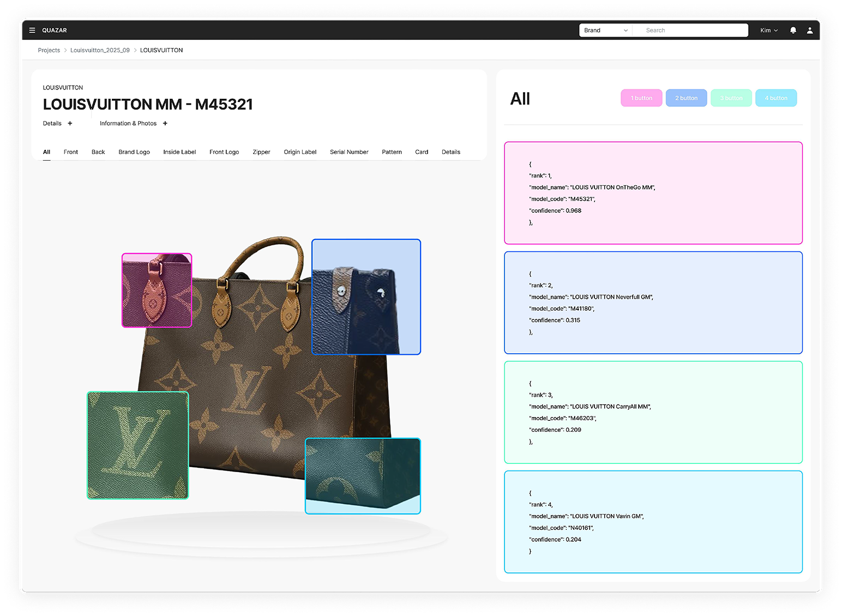Click the plus beside Information & Photos
Screen dimensions: 842x616
pyautogui.click(x=165, y=123)
